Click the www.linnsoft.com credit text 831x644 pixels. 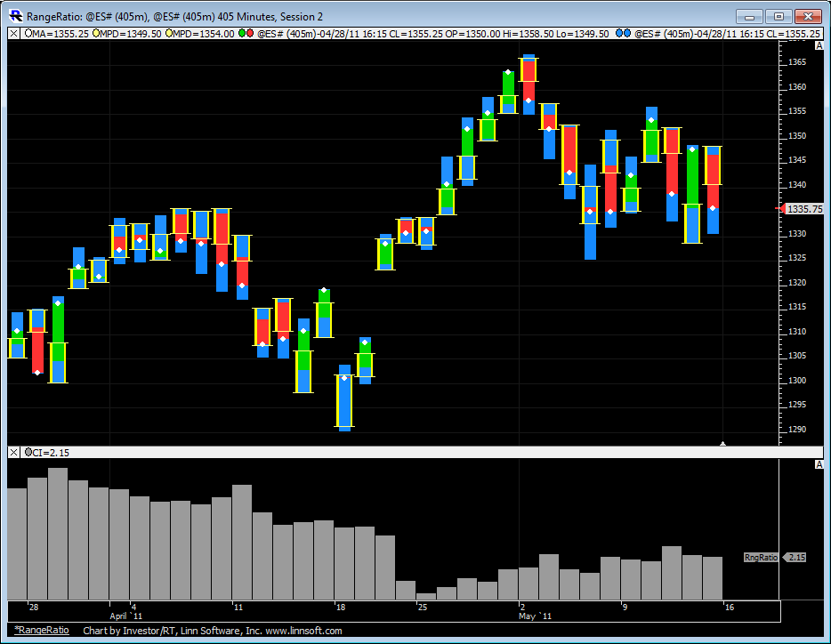[303, 631]
